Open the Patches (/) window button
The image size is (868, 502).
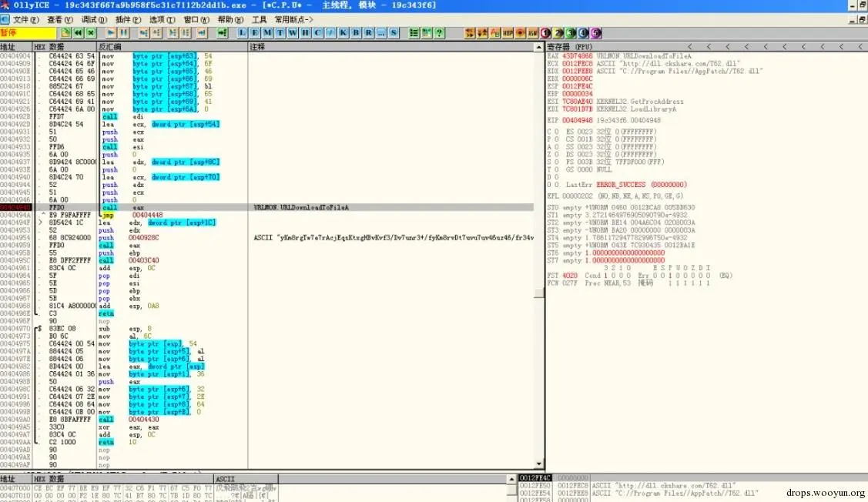pyautogui.click(x=330, y=32)
